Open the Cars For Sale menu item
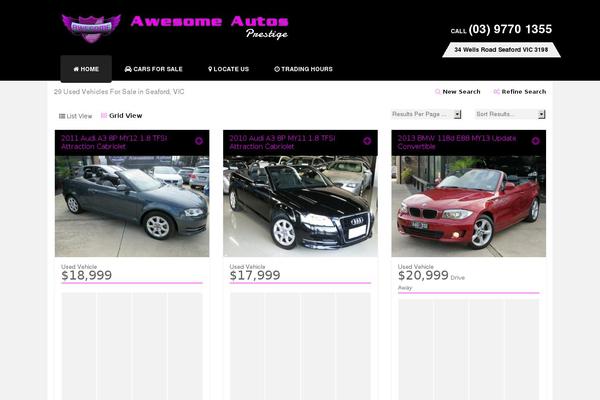Image resolution: width=600 pixels, height=400 pixels. coord(153,69)
